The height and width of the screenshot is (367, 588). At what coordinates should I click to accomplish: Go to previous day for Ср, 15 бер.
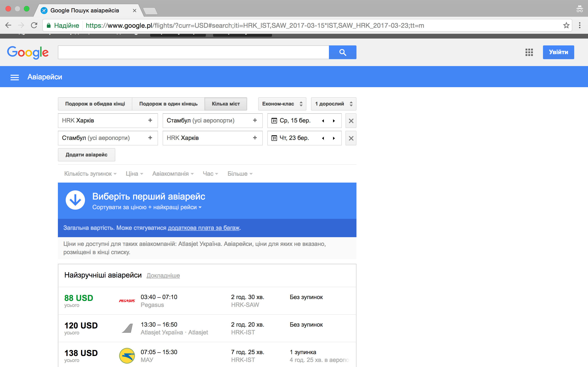(323, 121)
